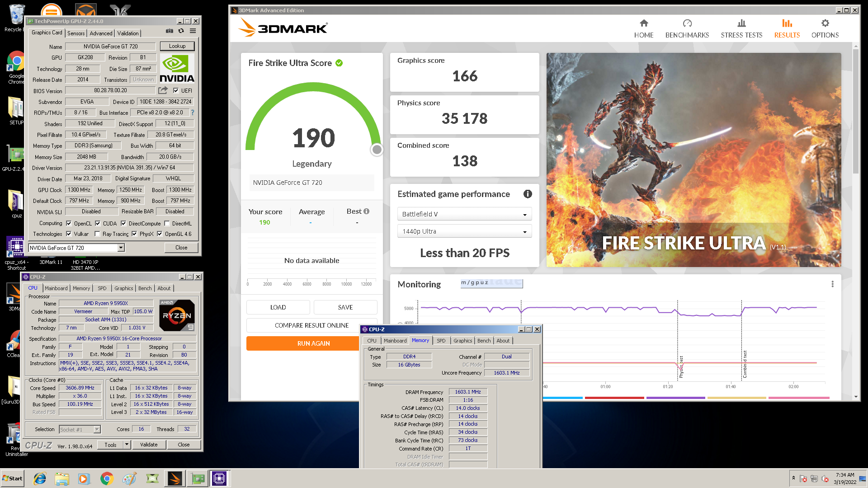
Task: Click Close button in GPU-Z
Action: tap(181, 248)
